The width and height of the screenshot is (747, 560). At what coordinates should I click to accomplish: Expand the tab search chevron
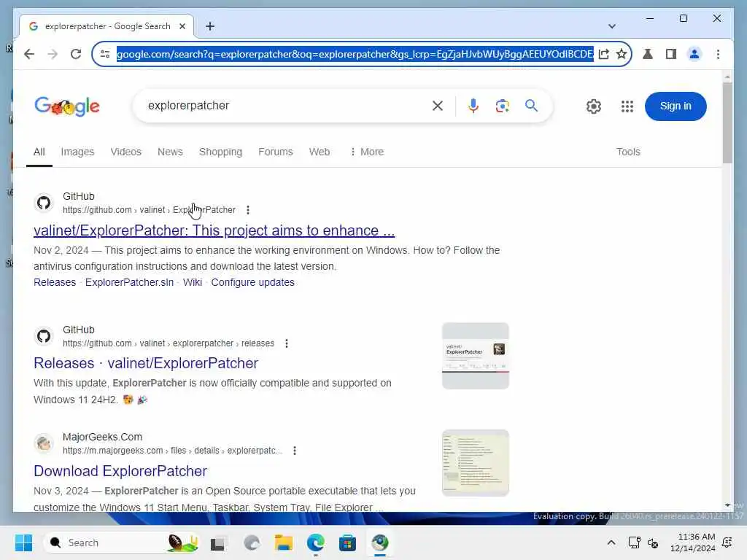pos(612,26)
